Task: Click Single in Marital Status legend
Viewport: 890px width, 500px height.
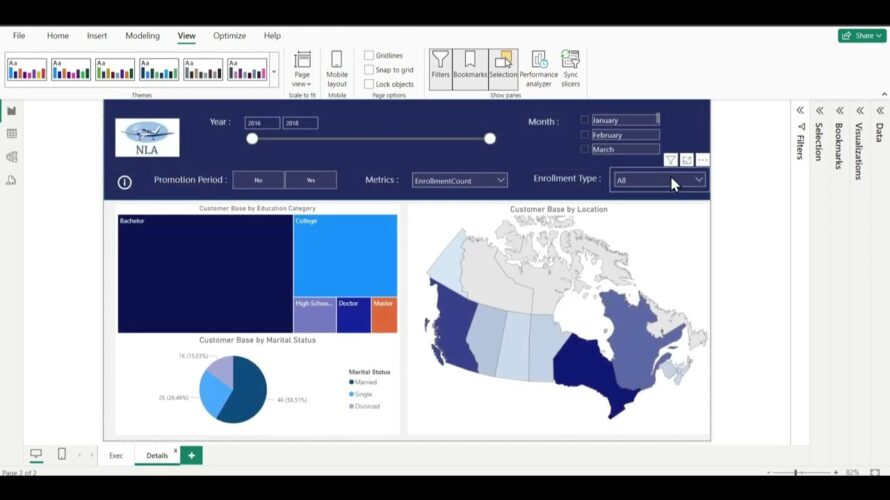Action: click(x=361, y=394)
